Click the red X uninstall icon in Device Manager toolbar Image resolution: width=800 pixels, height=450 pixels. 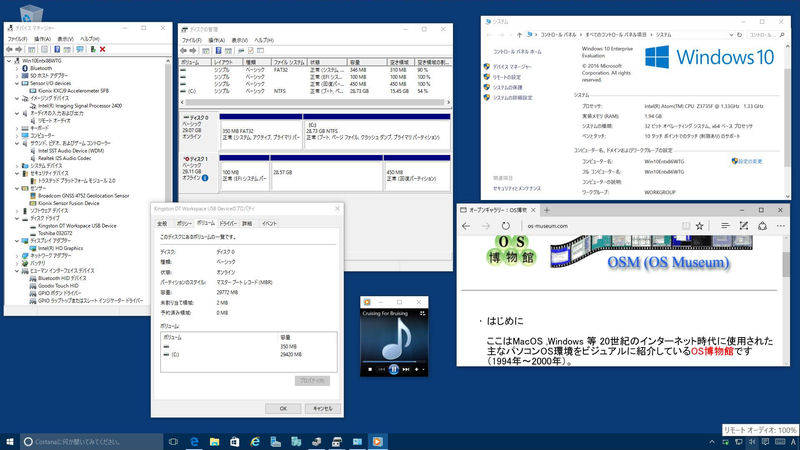tap(103, 49)
